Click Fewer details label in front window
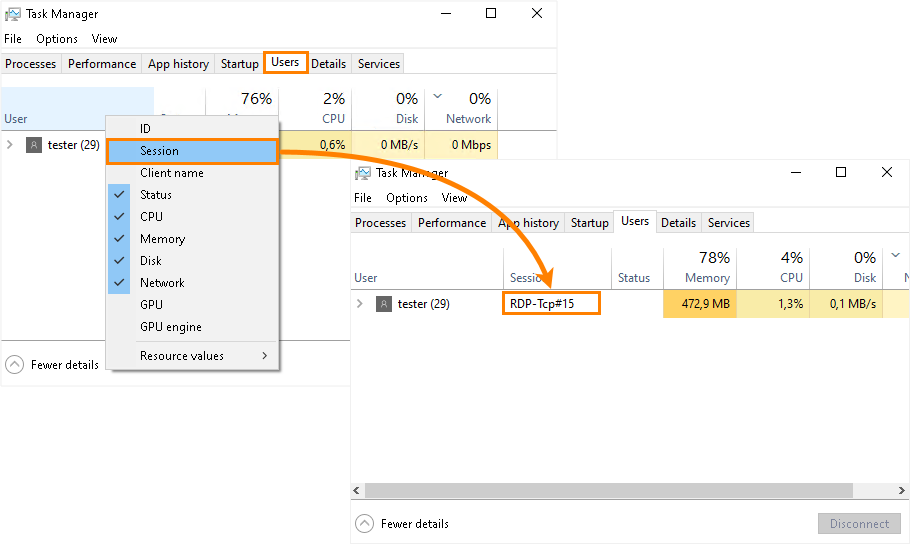The width and height of the screenshot is (910, 544). pos(415,524)
